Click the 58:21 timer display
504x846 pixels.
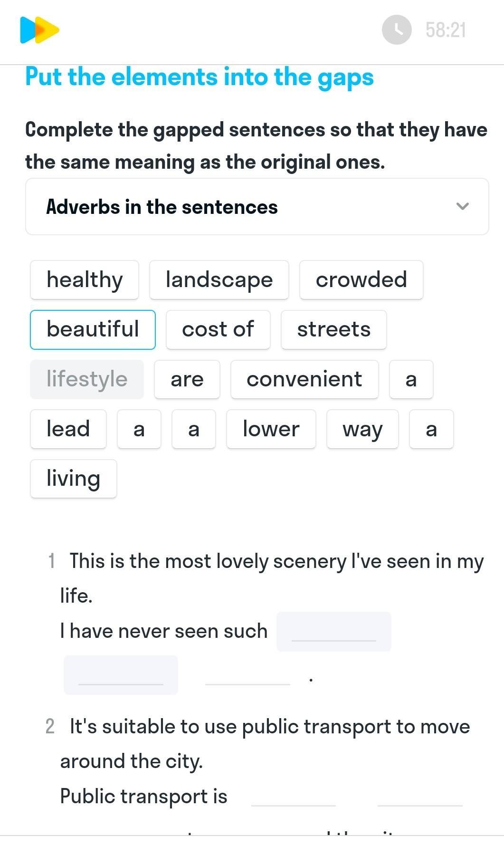(446, 30)
